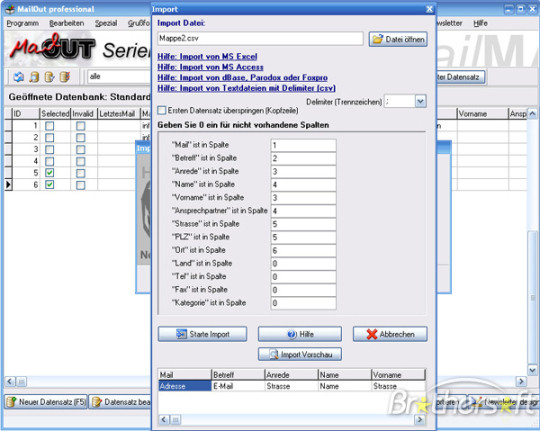Toggle Selected checkbox in row 3
Screen dimensions: 540x431
click(x=50, y=149)
